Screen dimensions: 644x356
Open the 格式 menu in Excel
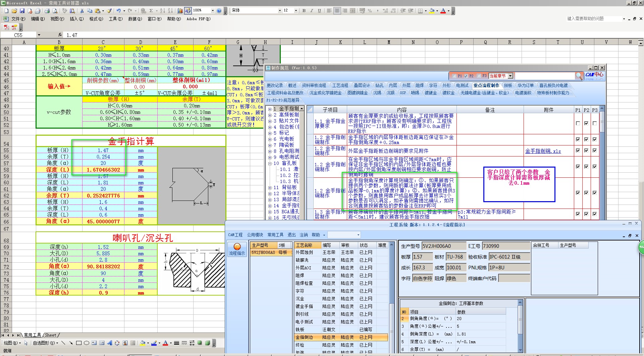(96, 19)
